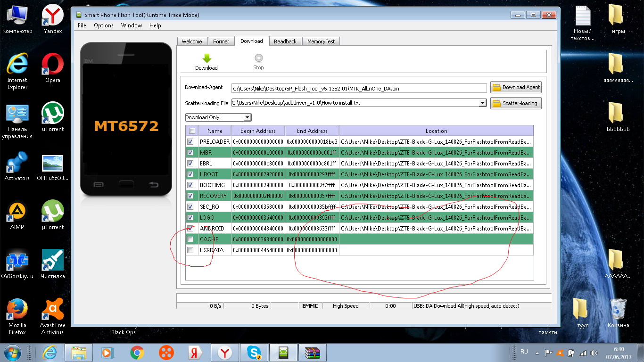Uncheck the PRELOADER partition checkbox

[190, 141]
